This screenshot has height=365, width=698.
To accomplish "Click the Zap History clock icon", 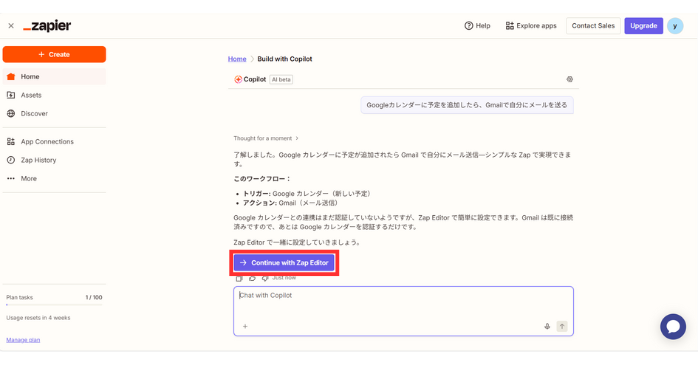I will tap(11, 160).
